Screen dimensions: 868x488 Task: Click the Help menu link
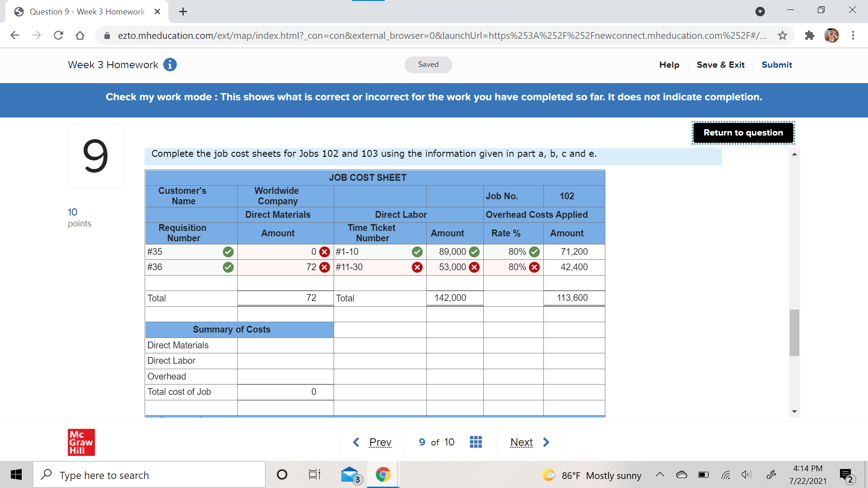[669, 65]
